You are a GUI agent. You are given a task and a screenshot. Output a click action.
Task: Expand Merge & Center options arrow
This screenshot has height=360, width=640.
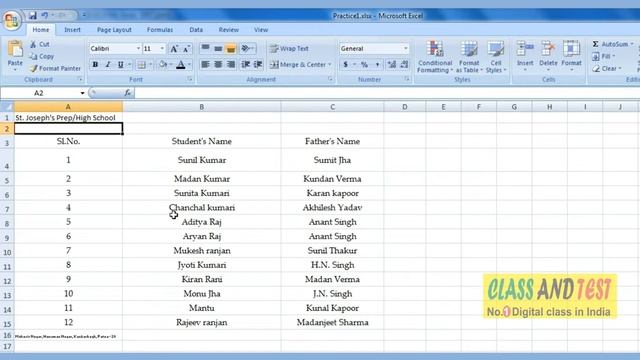click(x=330, y=64)
